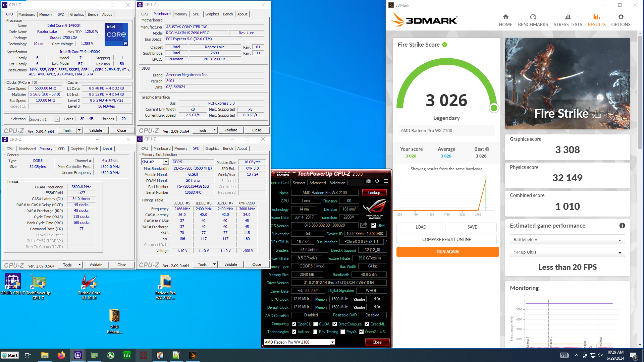Image resolution: width=644 pixels, height=362 pixels.
Task: Click RUN AGAIN in 3DMark
Action: 447,252
